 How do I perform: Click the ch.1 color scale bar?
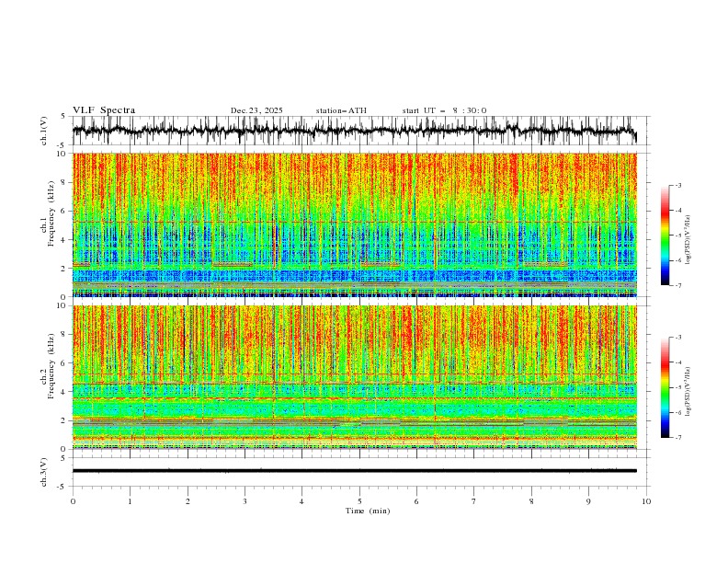click(x=665, y=236)
